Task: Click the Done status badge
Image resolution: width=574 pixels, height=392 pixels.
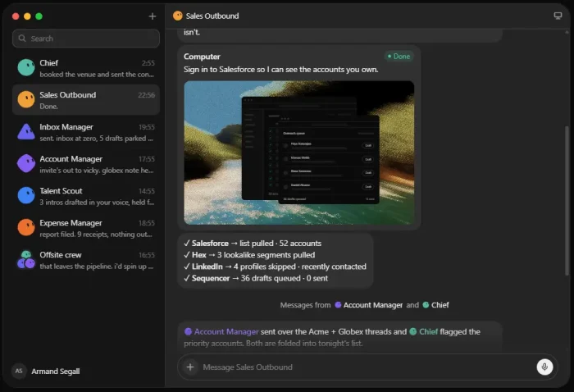Action: click(x=399, y=57)
